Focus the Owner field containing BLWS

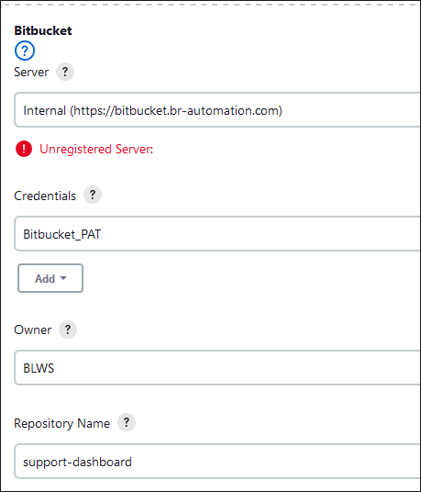[217, 368]
